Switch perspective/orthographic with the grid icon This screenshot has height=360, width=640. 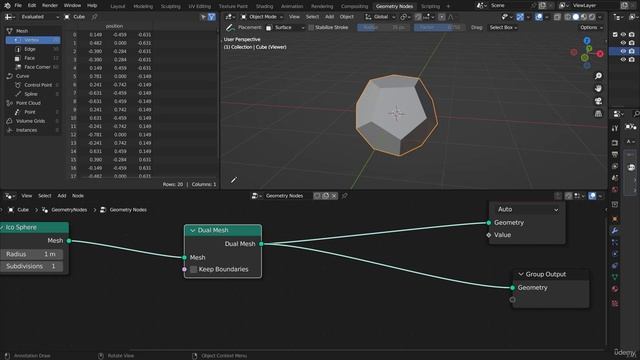point(598,113)
